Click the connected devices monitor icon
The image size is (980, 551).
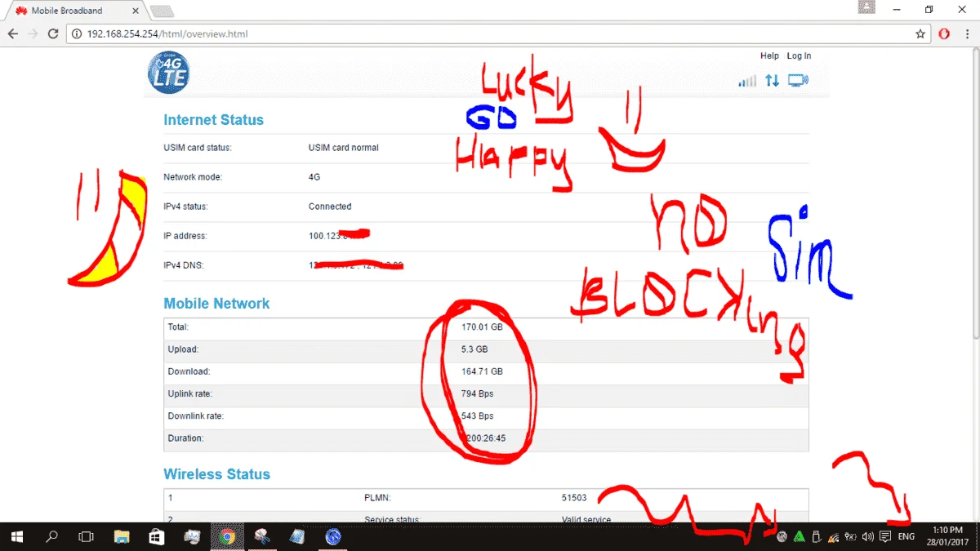click(x=798, y=80)
